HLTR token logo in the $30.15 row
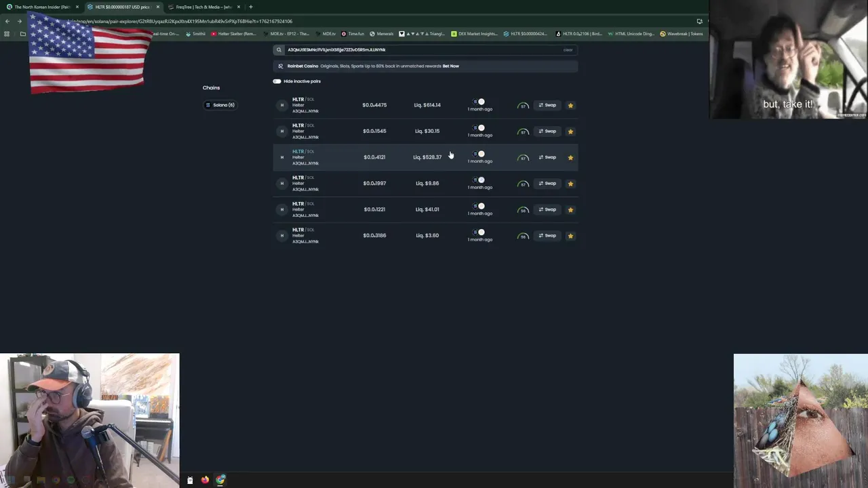Viewport: 868px width, 488px height. coord(282,131)
